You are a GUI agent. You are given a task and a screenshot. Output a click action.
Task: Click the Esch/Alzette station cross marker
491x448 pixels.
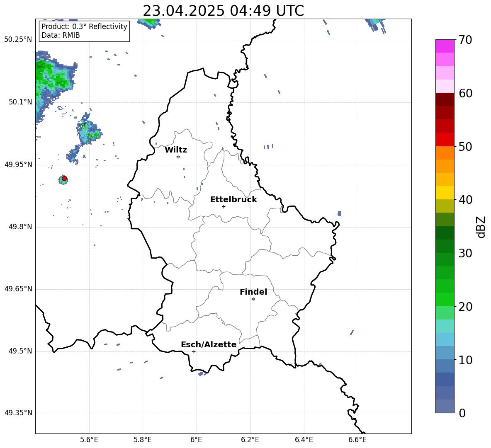(x=194, y=351)
